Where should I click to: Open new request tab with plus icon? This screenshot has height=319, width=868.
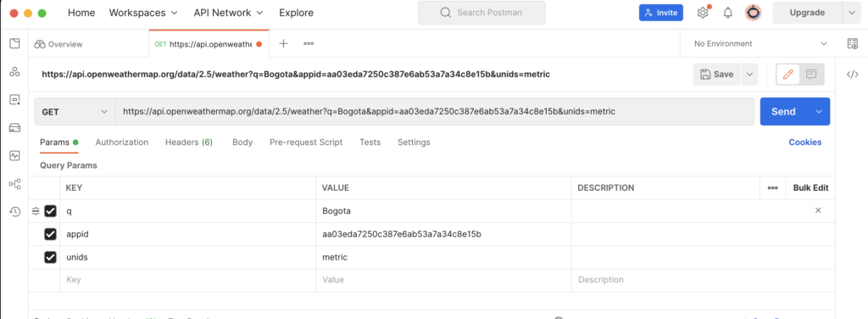point(283,44)
